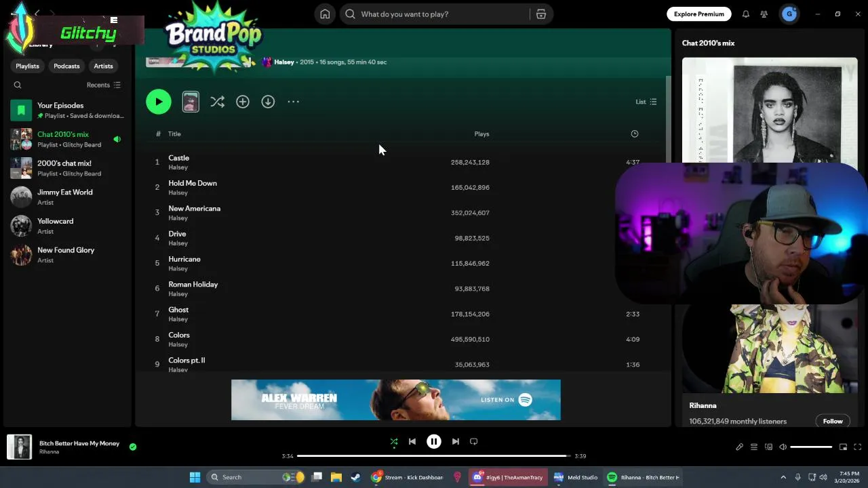
Task: Select the track Hurricane
Action: pyautogui.click(x=184, y=259)
